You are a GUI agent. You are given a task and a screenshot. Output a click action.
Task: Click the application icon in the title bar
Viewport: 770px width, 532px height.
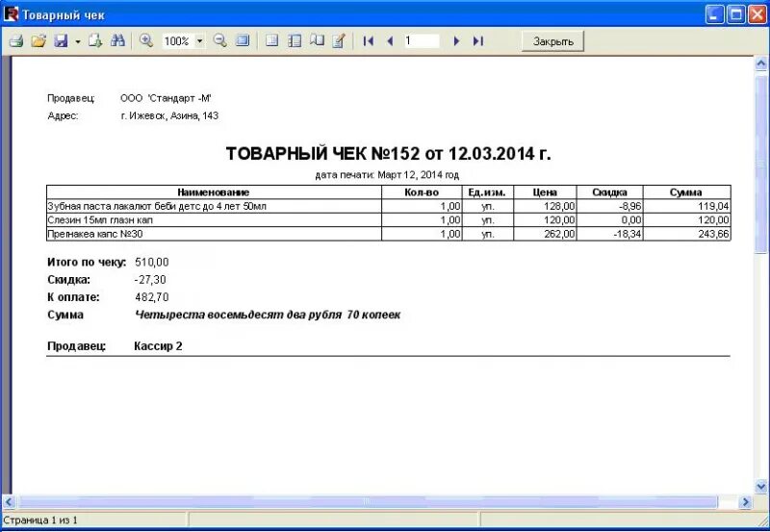pyautogui.click(x=11, y=14)
